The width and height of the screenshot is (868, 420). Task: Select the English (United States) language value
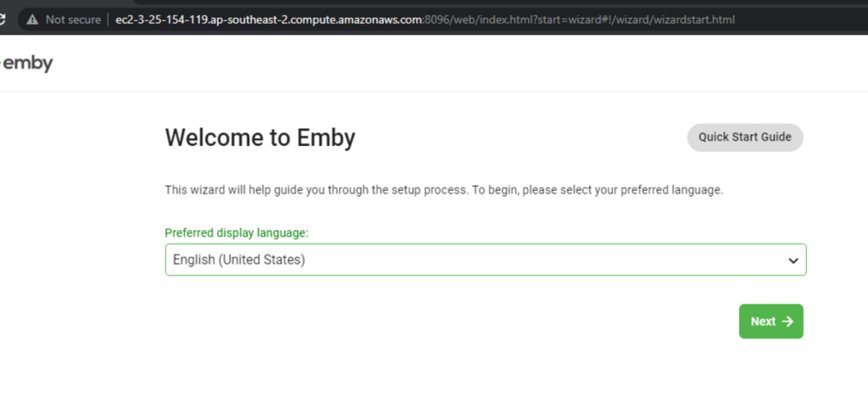pyautogui.click(x=239, y=260)
